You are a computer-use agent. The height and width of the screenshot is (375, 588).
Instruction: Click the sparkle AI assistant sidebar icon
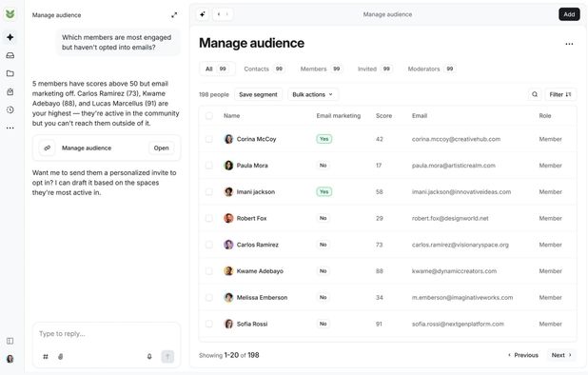click(10, 37)
